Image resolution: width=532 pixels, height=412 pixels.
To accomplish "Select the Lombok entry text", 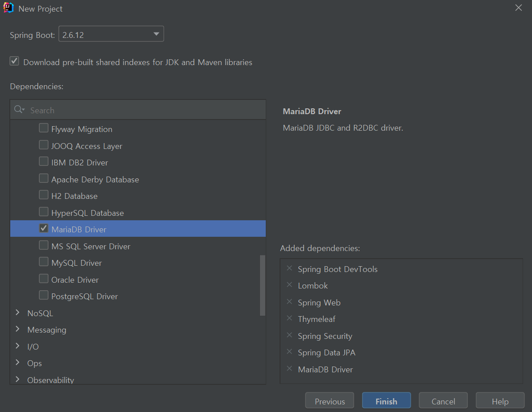I will pyautogui.click(x=313, y=286).
